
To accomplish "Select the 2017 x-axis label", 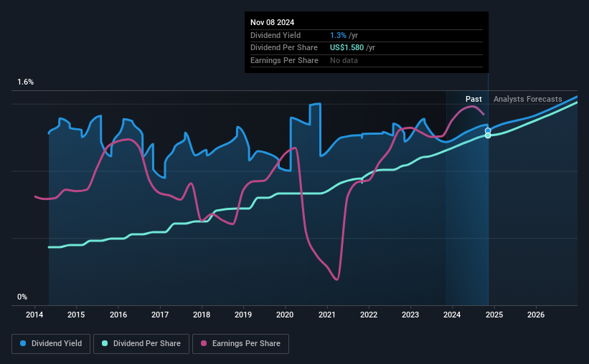I will tap(160, 315).
